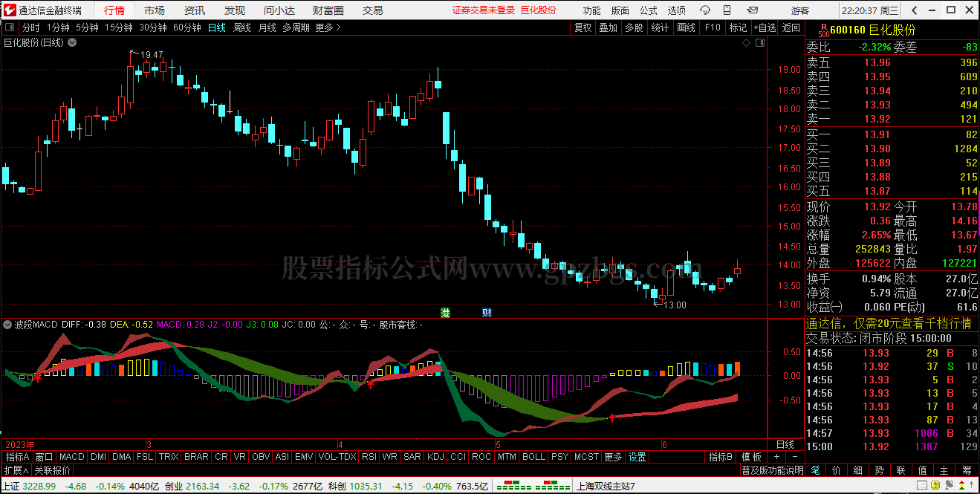Click the 叠加 overlay button
This screenshot has width=980, height=494.
(x=609, y=27)
